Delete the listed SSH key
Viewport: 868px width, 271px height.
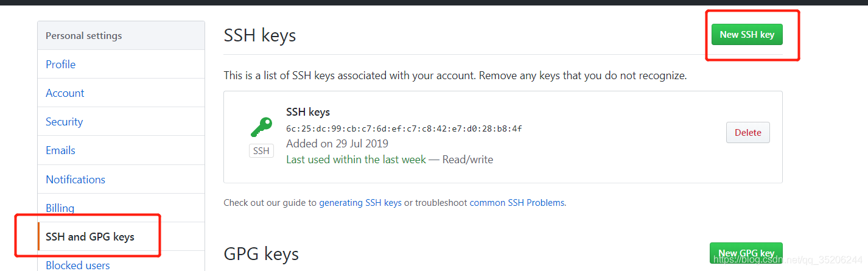[747, 132]
